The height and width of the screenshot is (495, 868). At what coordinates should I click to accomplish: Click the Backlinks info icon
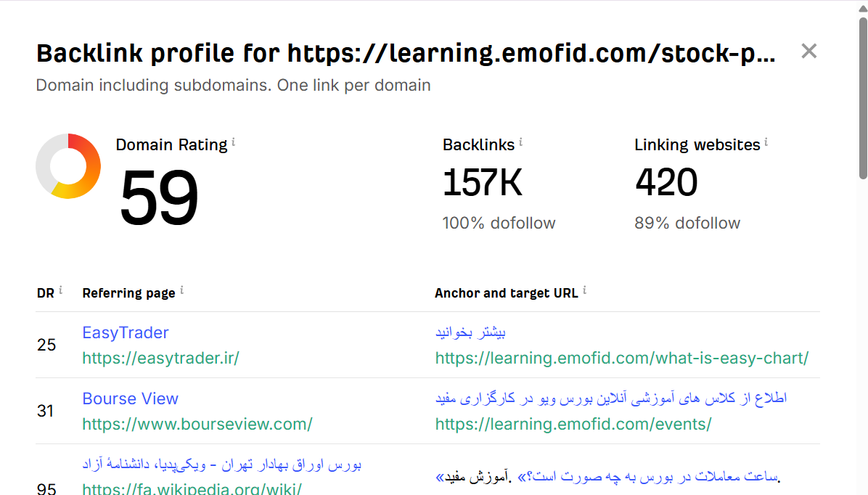pos(521,143)
